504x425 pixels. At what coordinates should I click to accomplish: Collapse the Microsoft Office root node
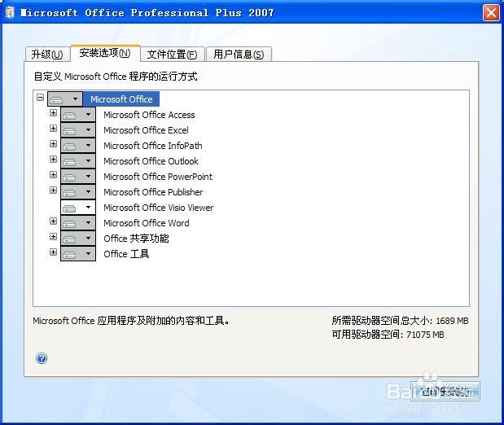pyautogui.click(x=40, y=97)
